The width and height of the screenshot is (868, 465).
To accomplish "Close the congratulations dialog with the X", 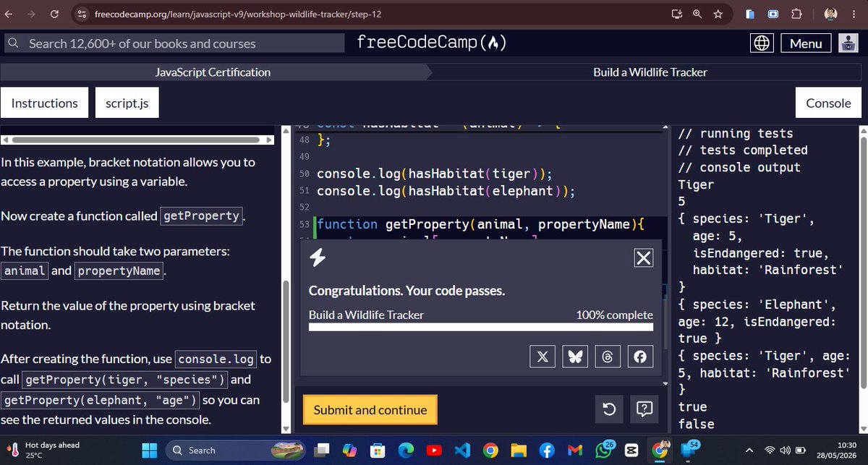I will (643, 257).
